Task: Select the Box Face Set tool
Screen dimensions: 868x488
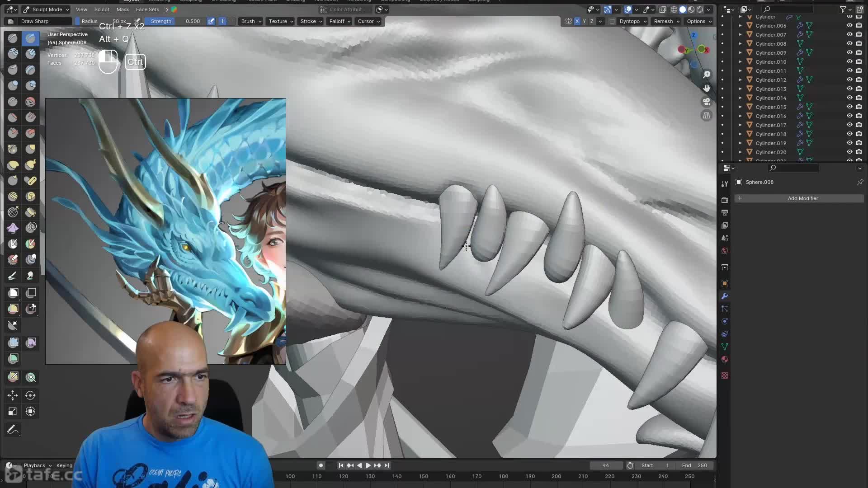Action: (13, 309)
